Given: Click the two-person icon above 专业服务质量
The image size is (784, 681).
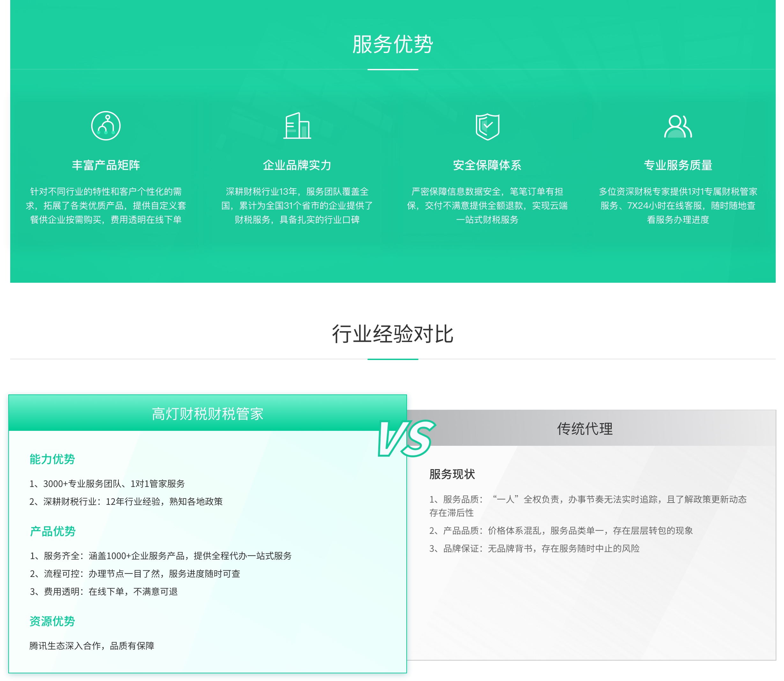Looking at the screenshot, I should coord(678,127).
